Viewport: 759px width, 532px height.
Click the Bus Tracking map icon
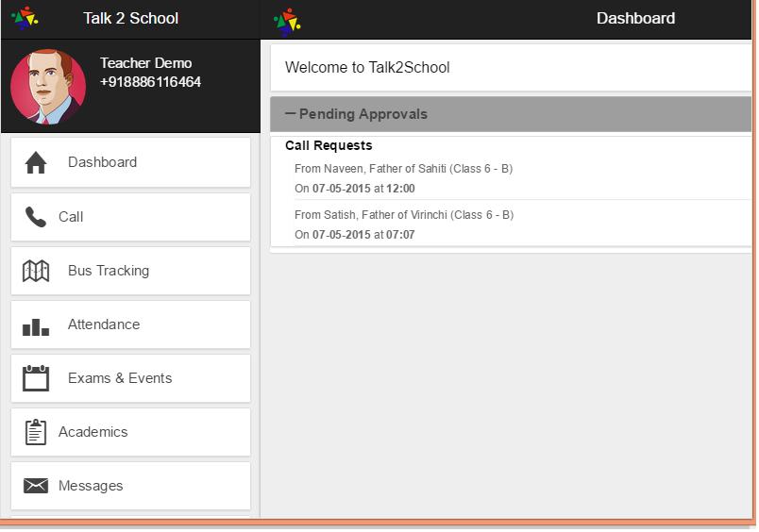[36, 272]
